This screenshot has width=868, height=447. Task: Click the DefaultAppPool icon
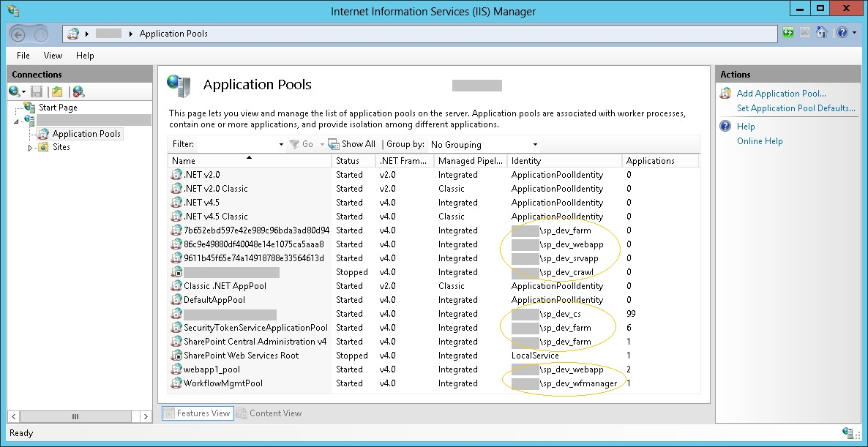tap(176, 300)
